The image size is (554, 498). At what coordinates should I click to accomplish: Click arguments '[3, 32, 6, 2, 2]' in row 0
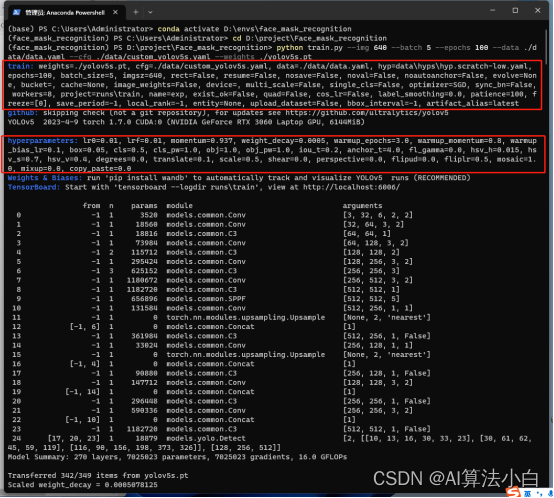[x=378, y=215]
